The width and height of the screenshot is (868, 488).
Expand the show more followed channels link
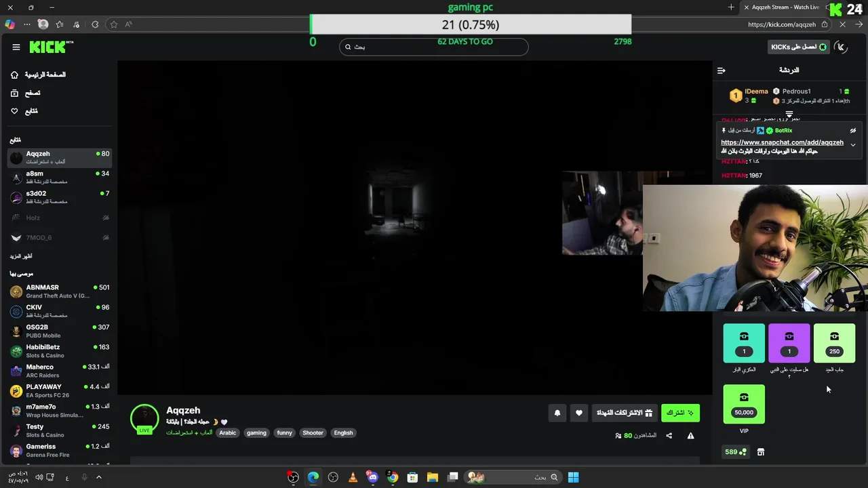pyautogui.click(x=21, y=256)
